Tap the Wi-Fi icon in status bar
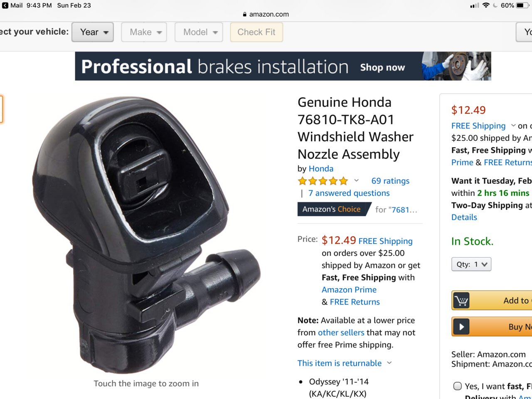532x399 pixels. point(486,5)
